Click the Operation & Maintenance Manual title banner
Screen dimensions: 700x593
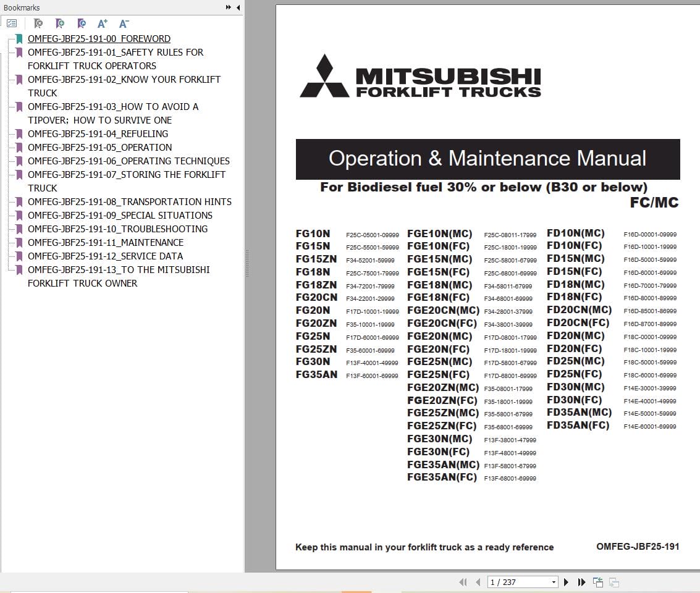pos(487,159)
